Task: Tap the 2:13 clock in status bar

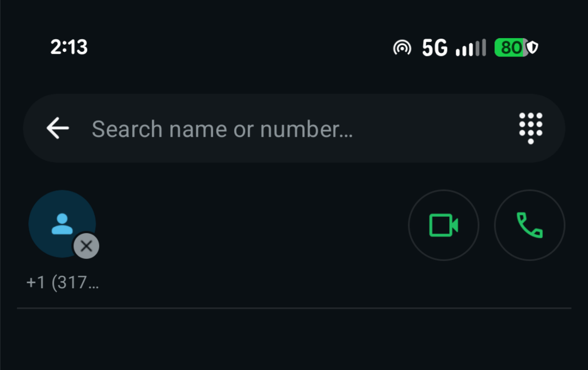Action: click(69, 47)
